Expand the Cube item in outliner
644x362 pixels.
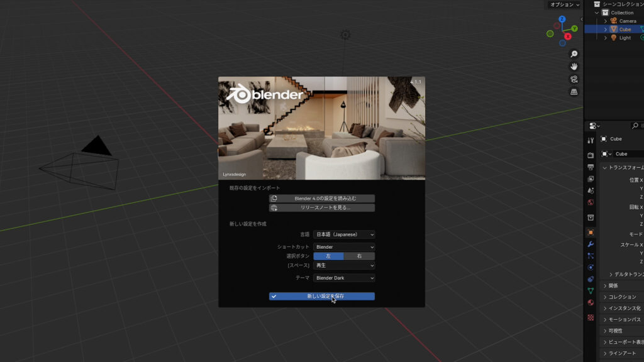click(606, 30)
